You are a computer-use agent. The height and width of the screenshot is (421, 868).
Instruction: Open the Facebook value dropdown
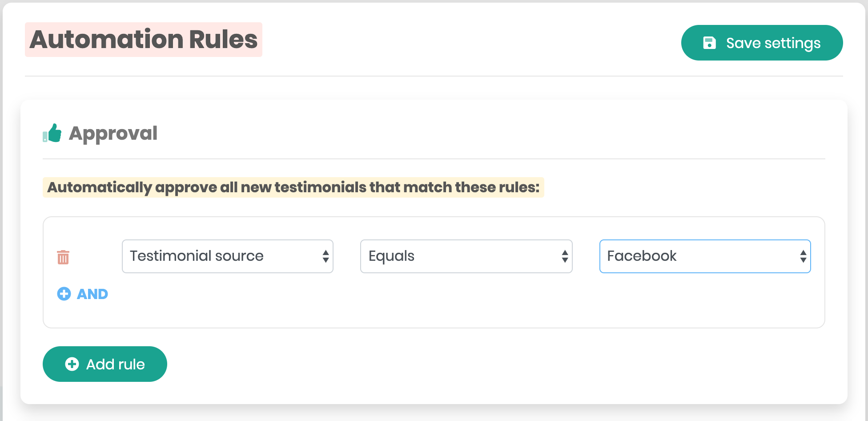tap(704, 256)
